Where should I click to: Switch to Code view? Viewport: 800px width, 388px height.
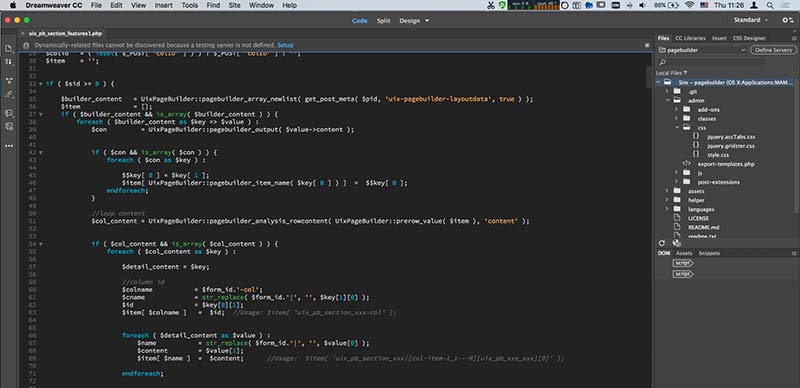360,21
